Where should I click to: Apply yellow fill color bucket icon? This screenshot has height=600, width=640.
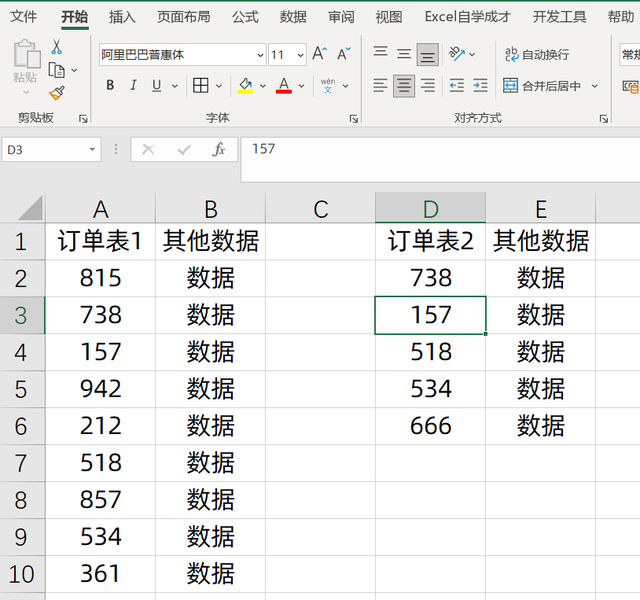245,86
